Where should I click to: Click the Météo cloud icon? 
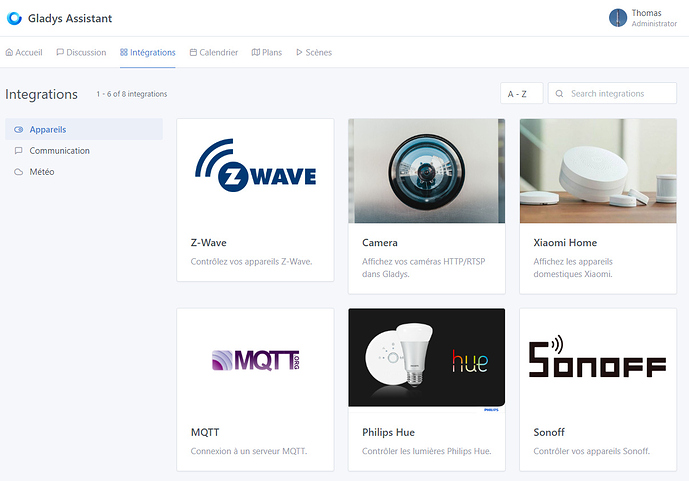pyautogui.click(x=18, y=172)
